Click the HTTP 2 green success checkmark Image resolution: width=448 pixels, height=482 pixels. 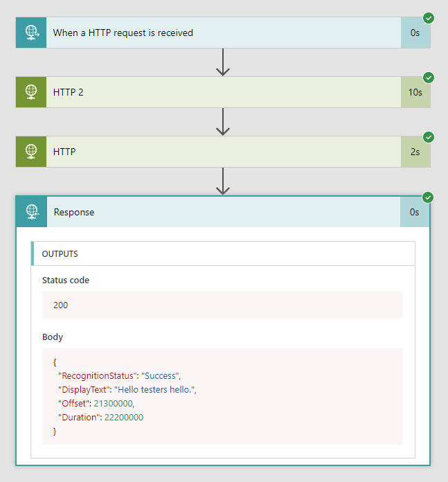tap(429, 78)
